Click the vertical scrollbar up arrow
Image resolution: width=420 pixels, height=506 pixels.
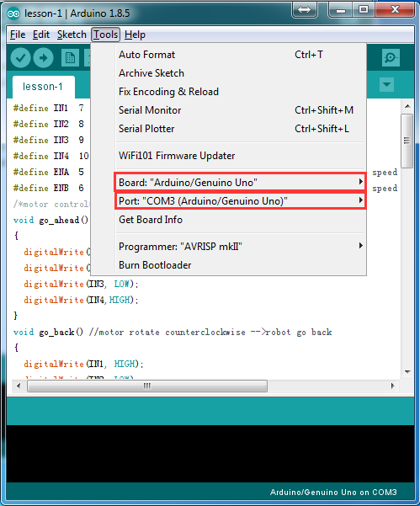pos(407,106)
